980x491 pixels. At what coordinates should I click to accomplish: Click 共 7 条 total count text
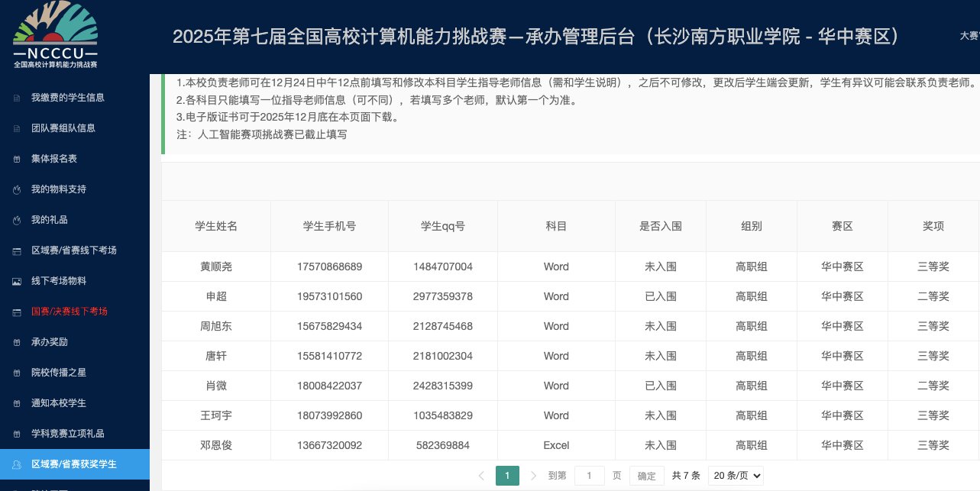click(686, 475)
